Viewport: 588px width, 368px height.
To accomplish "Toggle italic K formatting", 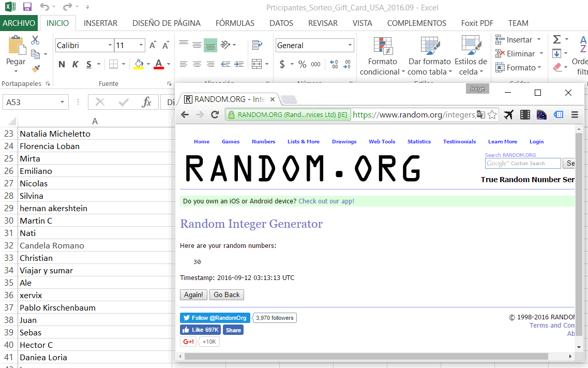I will pyautogui.click(x=76, y=65).
